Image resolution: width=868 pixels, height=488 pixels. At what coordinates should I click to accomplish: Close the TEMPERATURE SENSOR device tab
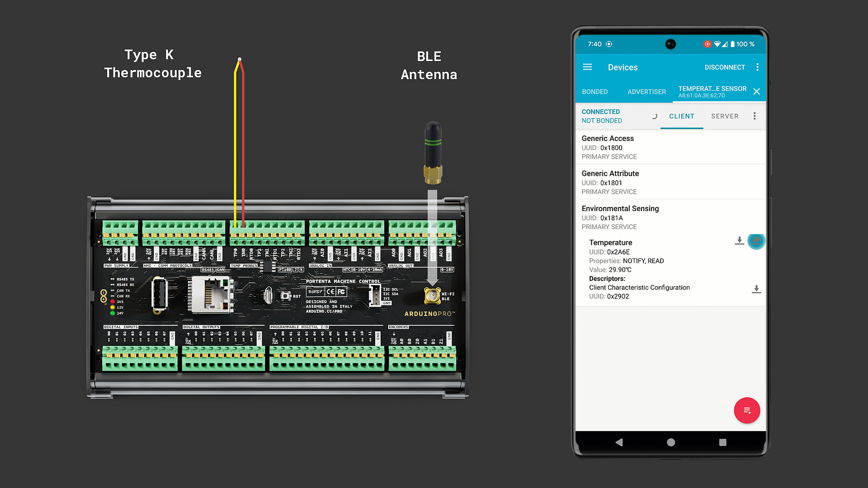[x=756, y=92]
